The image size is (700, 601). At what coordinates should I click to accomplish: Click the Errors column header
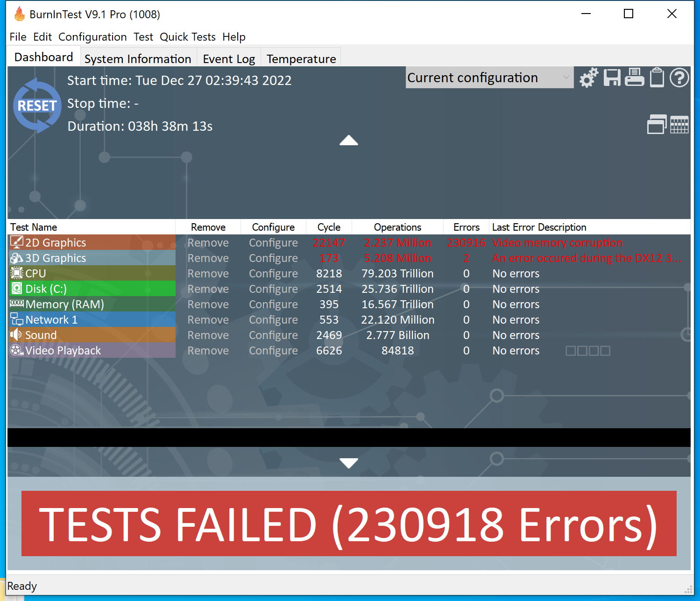pos(466,227)
